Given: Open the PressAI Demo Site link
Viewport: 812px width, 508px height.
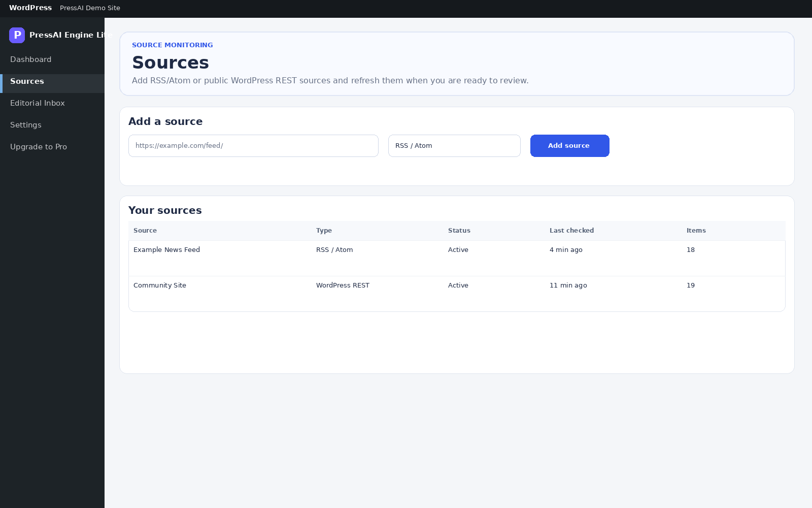Looking at the screenshot, I should 90,8.
